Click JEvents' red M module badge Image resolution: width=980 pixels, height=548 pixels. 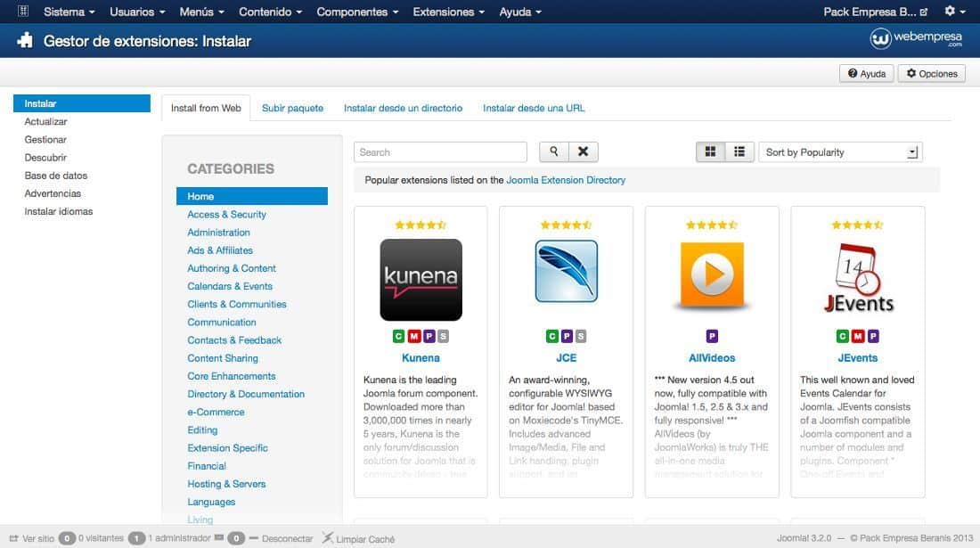(x=857, y=336)
